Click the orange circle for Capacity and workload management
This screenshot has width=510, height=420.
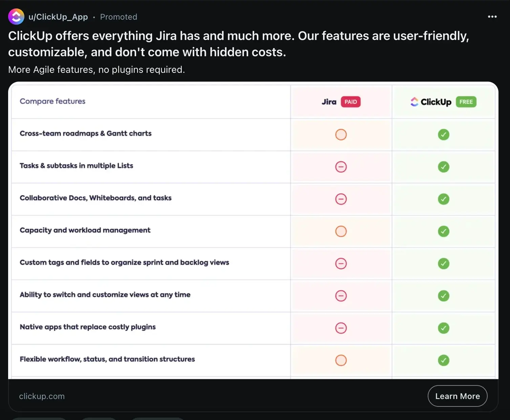(x=341, y=231)
